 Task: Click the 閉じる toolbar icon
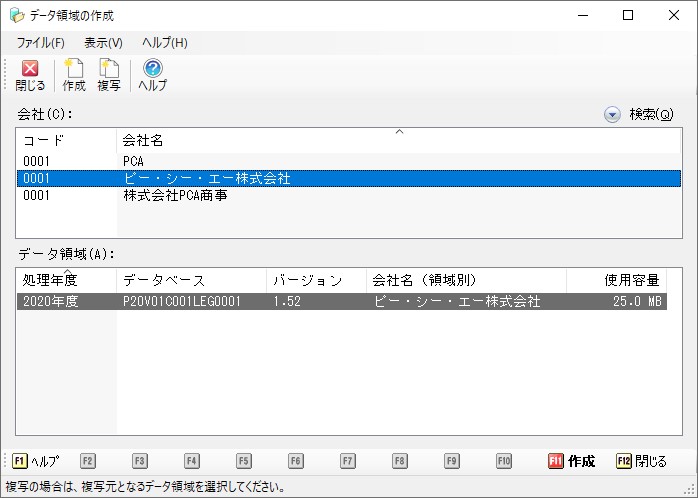click(x=30, y=75)
